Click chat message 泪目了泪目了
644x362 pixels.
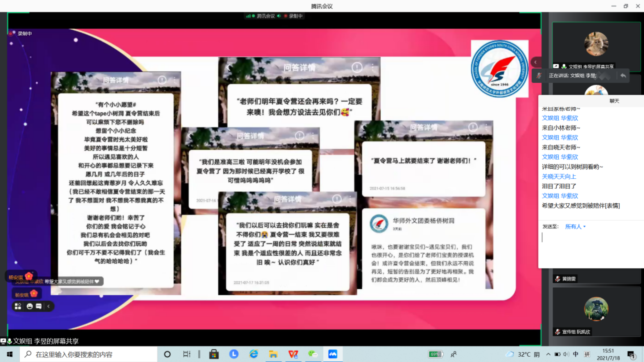coord(559,186)
